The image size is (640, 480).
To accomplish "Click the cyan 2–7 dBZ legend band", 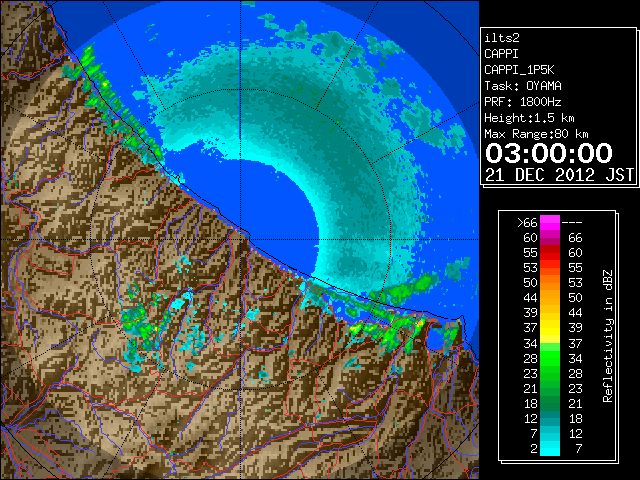I will click(550, 448).
